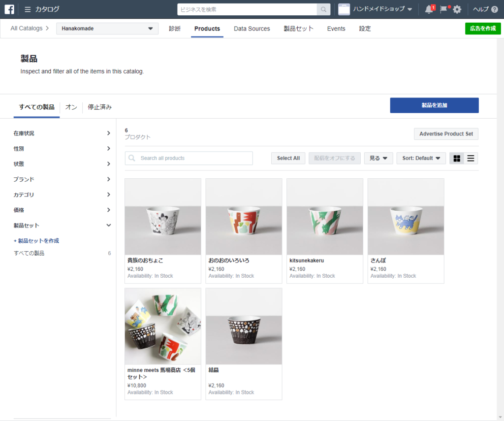504x421 pixels.
Task: Expand the 性別 filter
Action: click(62, 149)
